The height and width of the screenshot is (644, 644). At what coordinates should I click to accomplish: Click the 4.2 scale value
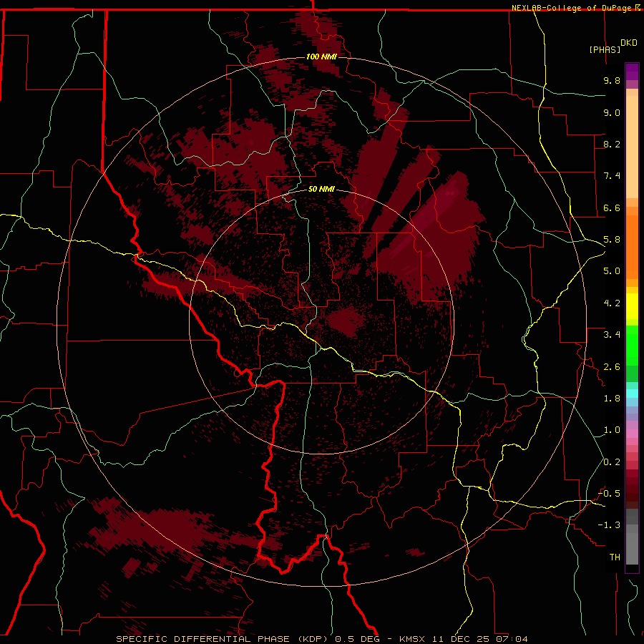612,303
